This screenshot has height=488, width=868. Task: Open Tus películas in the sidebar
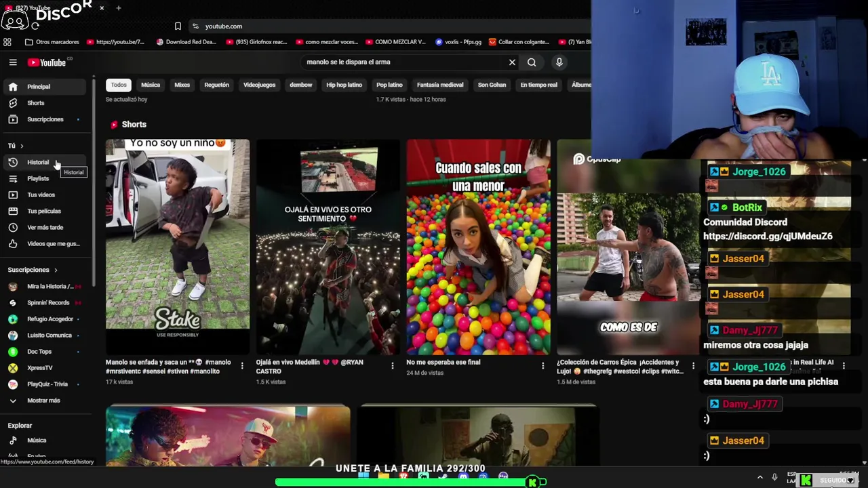click(45, 211)
